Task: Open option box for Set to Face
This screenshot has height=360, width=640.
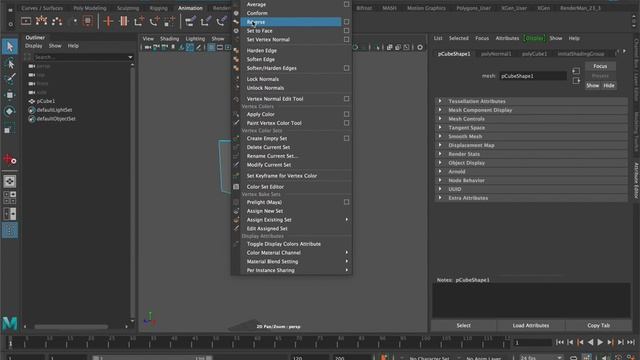Action: 347,31
